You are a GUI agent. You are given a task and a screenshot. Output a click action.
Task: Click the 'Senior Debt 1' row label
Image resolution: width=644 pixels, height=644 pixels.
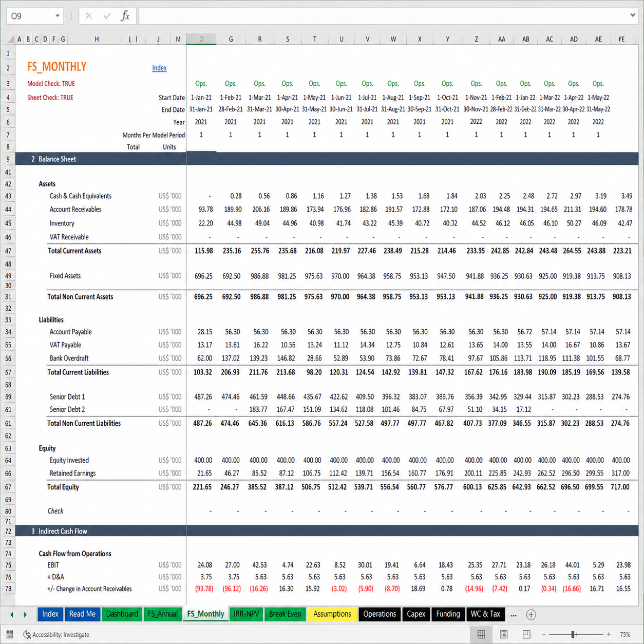click(x=67, y=397)
